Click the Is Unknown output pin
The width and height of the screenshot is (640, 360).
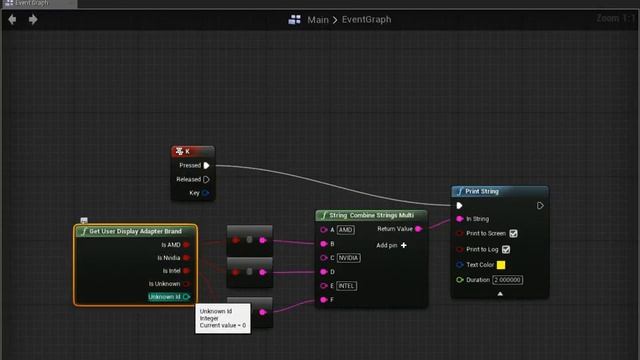[186, 284]
